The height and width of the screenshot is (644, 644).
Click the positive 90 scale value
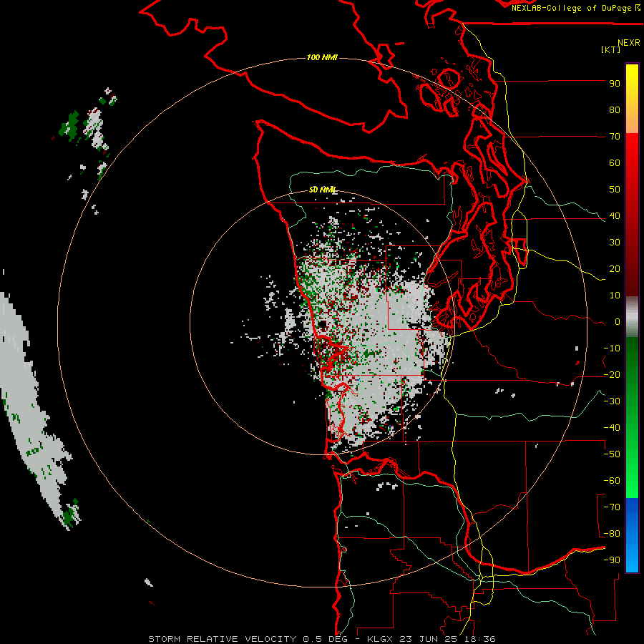615,84
